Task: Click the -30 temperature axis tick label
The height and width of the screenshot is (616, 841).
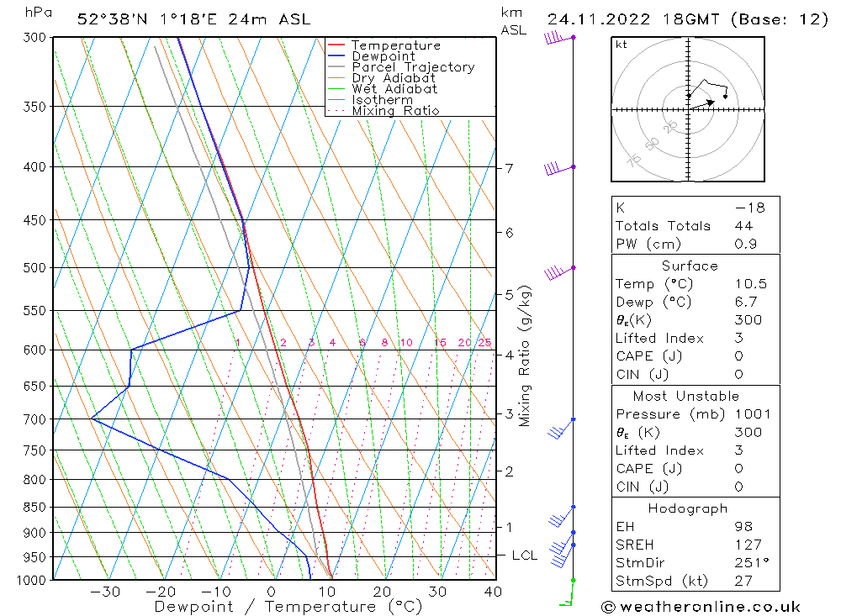Action: [x=104, y=592]
